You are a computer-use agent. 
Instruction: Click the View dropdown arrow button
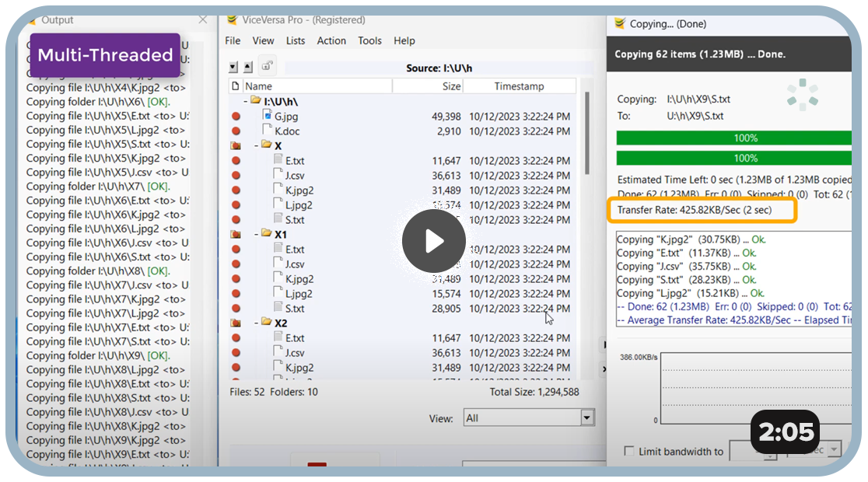pyautogui.click(x=586, y=417)
